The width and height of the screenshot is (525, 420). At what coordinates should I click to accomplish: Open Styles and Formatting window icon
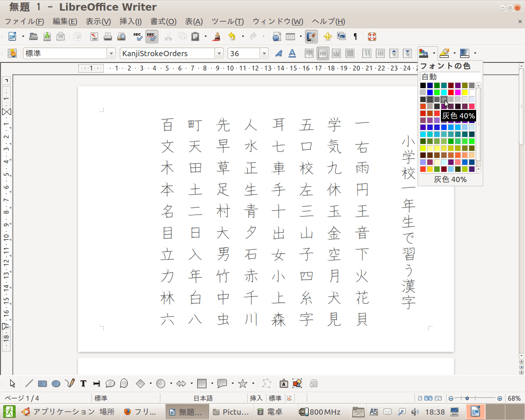(x=12, y=53)
